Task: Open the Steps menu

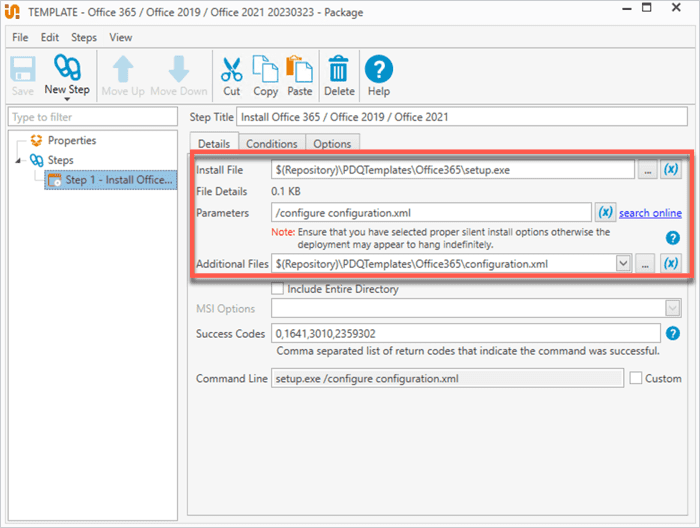Action: (84, 37)
